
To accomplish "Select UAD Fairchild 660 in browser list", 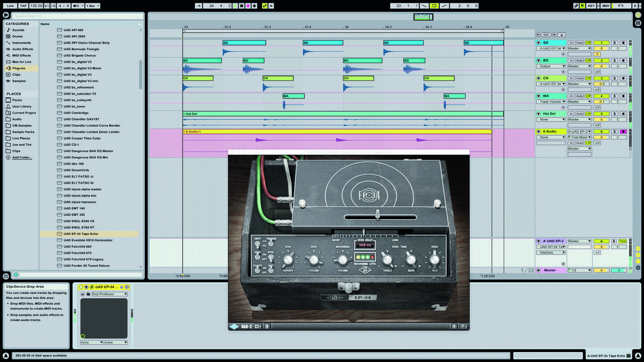I will [x=78, y=246].
